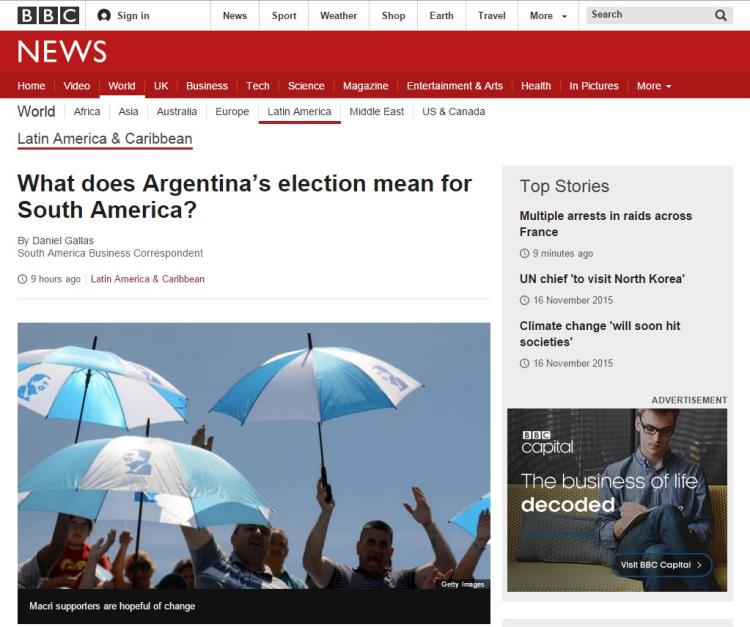Switch to the Middle East section tab
Viewport: 750px width, 627px height.
376,112
